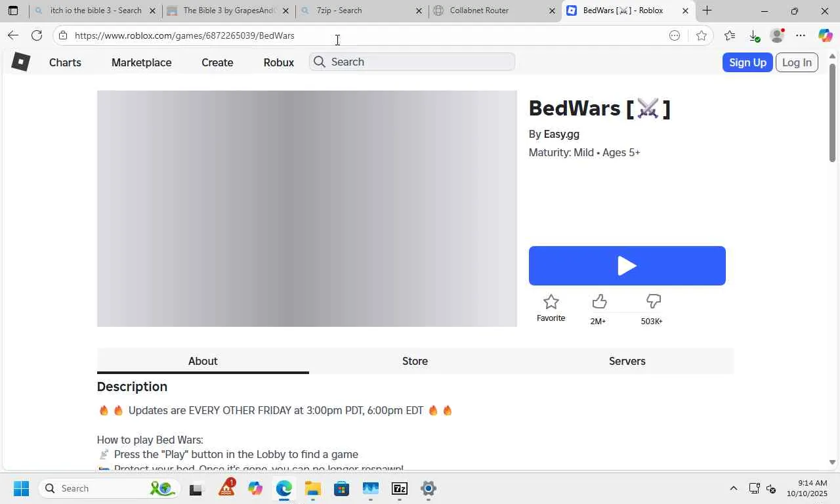Open the tab actions menu icon
Viewport: 840px width, 504px height.
point(13,10)
